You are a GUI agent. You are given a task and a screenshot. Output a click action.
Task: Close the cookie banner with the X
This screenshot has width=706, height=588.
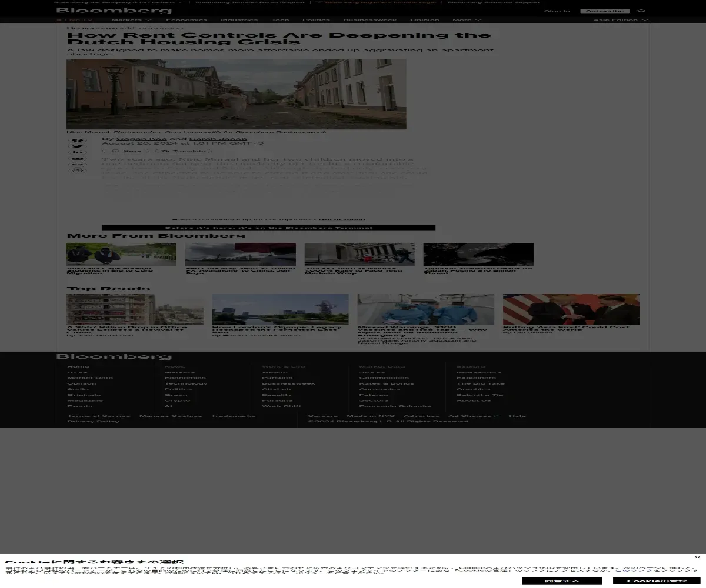pos(697,557)
